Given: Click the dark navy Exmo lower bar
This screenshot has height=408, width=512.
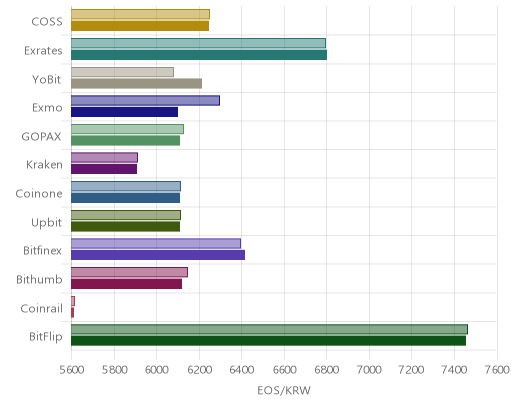Looking at the screenshot, I should [x=124, y=112].
